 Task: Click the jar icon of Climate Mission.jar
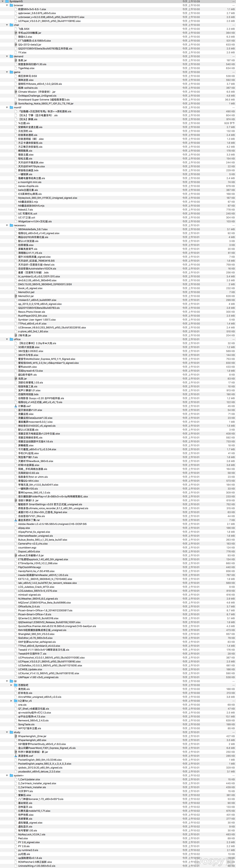coord(16,92)
